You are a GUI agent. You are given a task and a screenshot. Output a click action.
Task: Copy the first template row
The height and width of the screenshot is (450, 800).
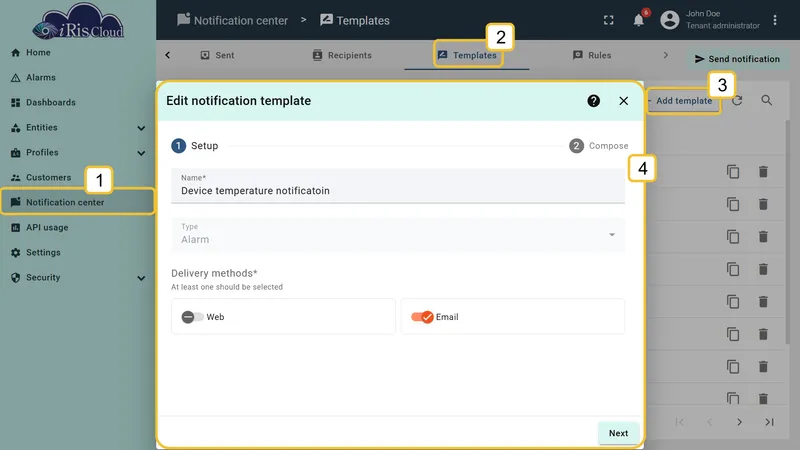(733, 172)
